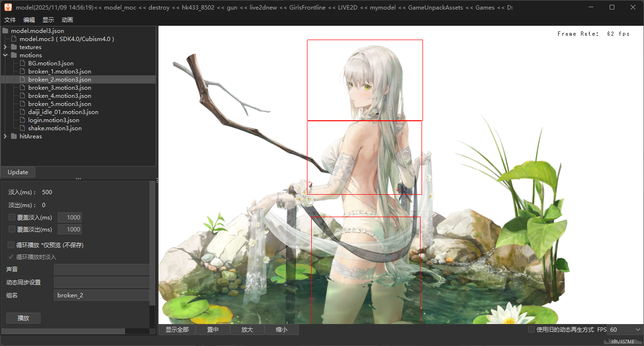The height and width of the screenshot is (346, 644).
Task: Click the 淡出(ms) value 0
Action: point(43,205)
